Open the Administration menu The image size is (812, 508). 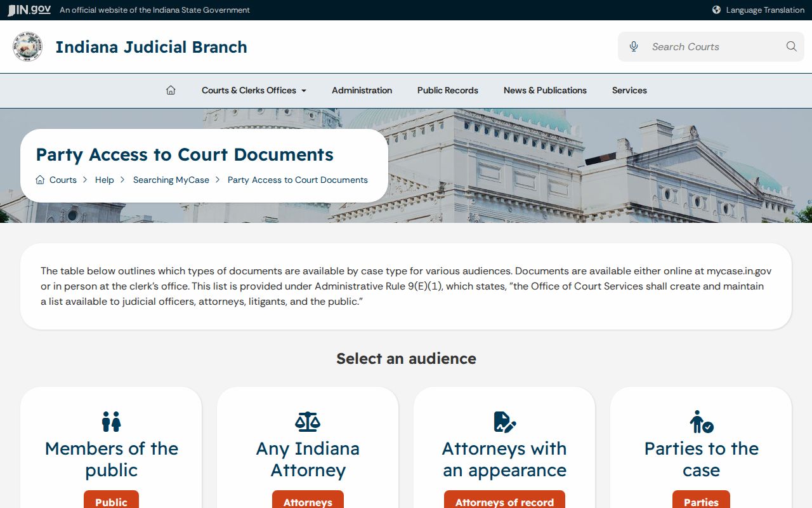coord(362,90)
